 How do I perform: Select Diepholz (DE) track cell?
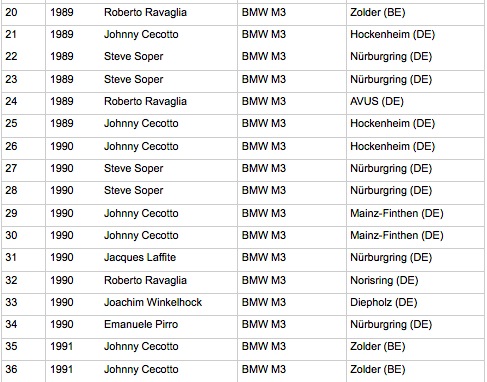point(383,302)
